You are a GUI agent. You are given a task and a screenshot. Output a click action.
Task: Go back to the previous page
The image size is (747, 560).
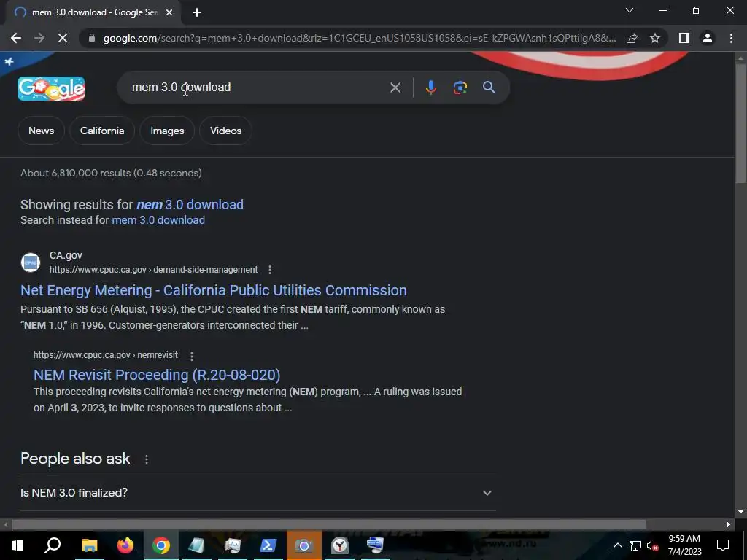(16, 38)
